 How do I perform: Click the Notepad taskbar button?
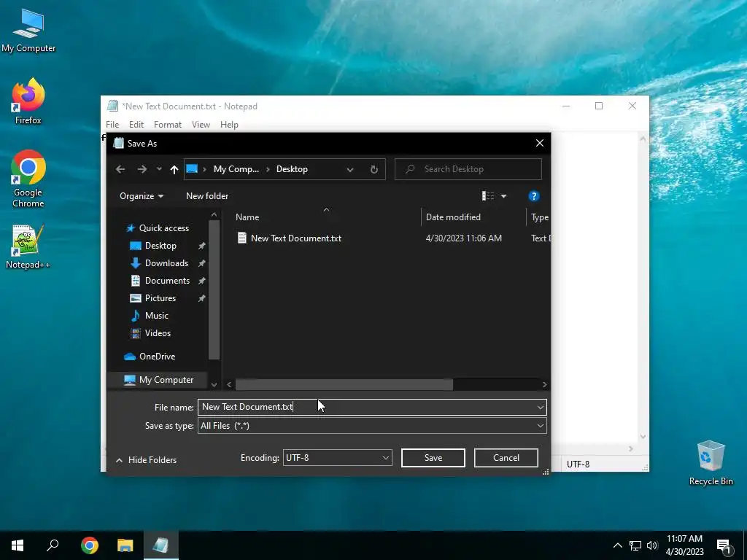[160, 545]
